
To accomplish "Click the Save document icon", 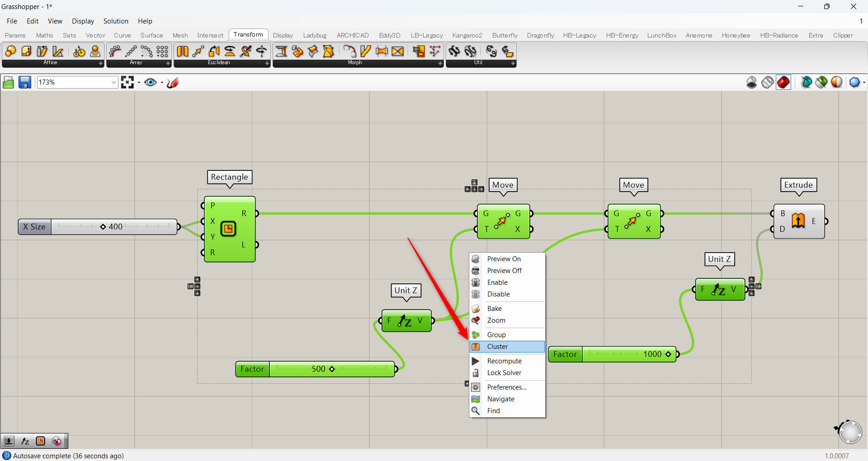I will [x=24, y=82].
